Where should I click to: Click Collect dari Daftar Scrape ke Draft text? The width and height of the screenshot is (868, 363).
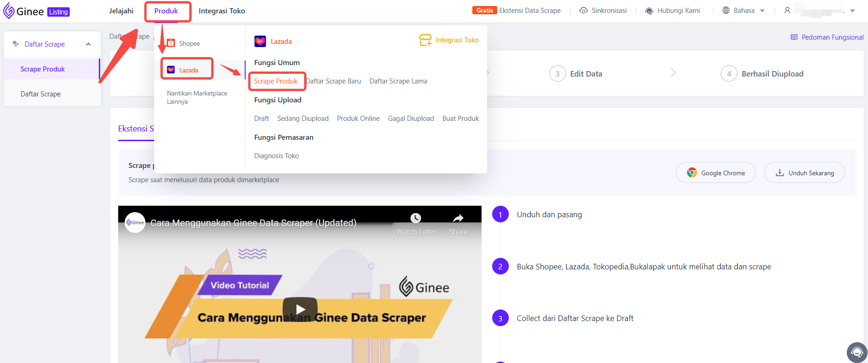coord(575,318)
